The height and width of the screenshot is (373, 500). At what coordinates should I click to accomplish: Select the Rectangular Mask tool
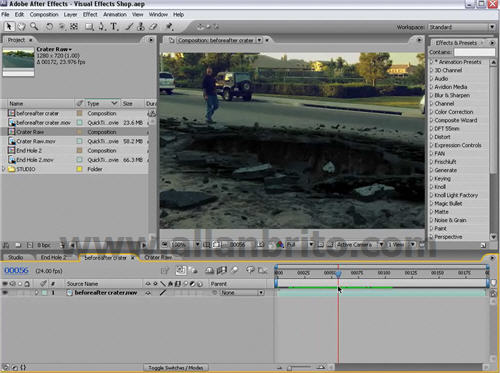(89, 27)
